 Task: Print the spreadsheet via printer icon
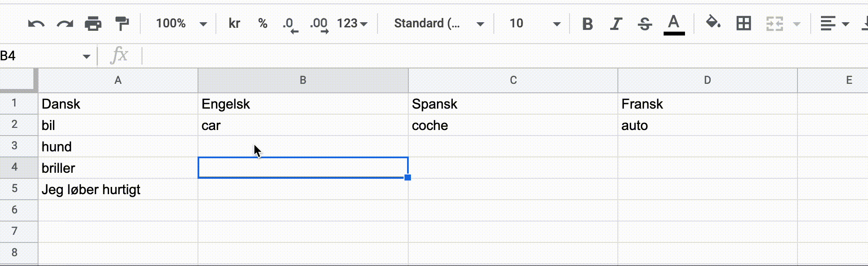[x=93, y=24]
